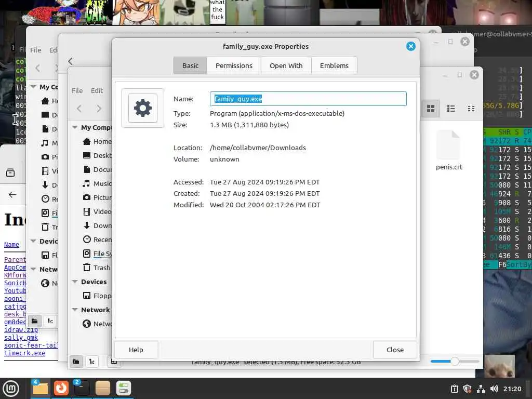Click the volume icon in system tray
Image resolution: width=532 pixels, height=399 pixels.
click(x=494, y=389)
